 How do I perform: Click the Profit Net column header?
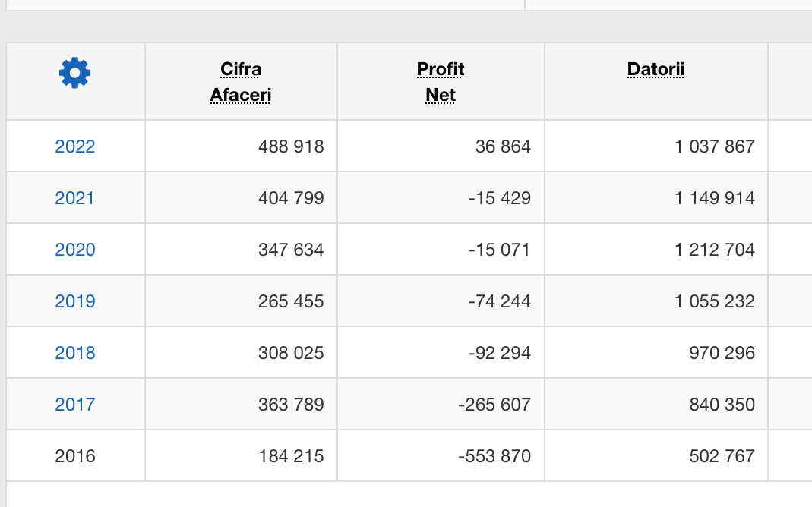coord(441,82)
